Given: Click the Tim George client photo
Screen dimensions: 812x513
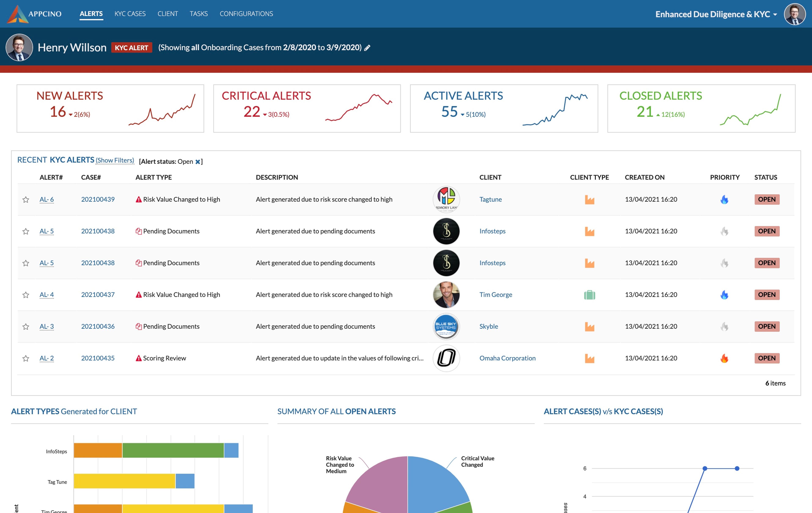Looking at the screenshot, I should tap(446, 295).
